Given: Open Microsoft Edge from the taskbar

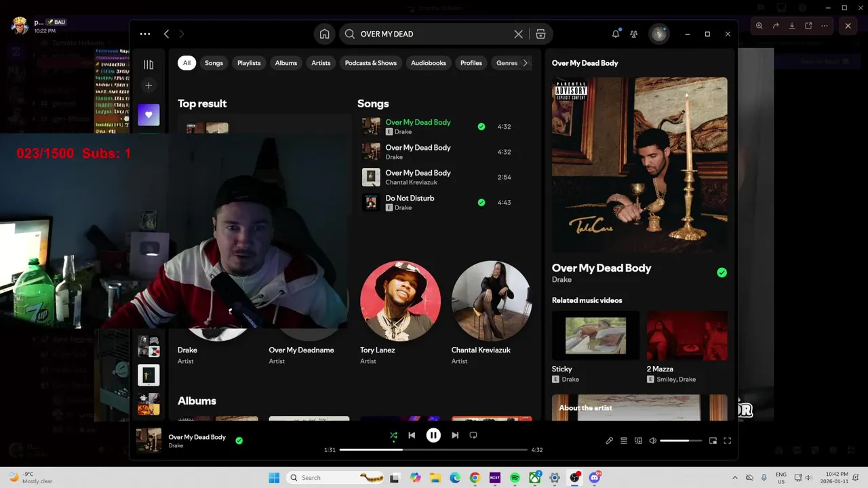Looking at the screenshot, I should [x=455, y=478].
